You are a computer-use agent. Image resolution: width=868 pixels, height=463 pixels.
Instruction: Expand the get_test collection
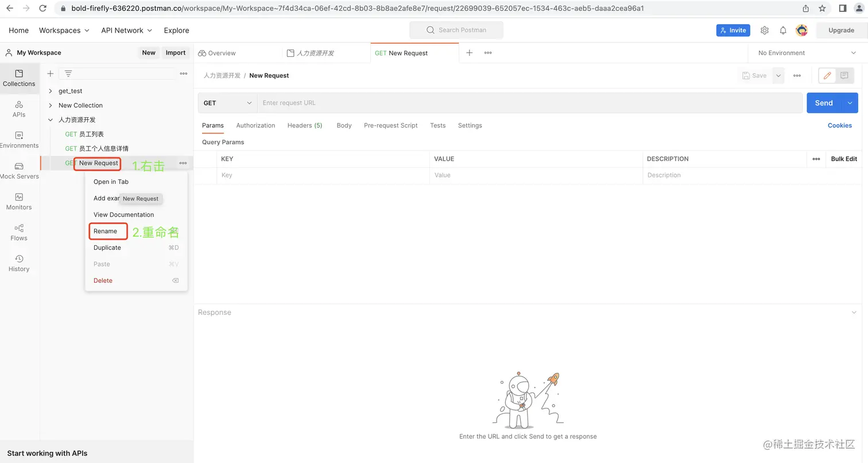(51, 91)
